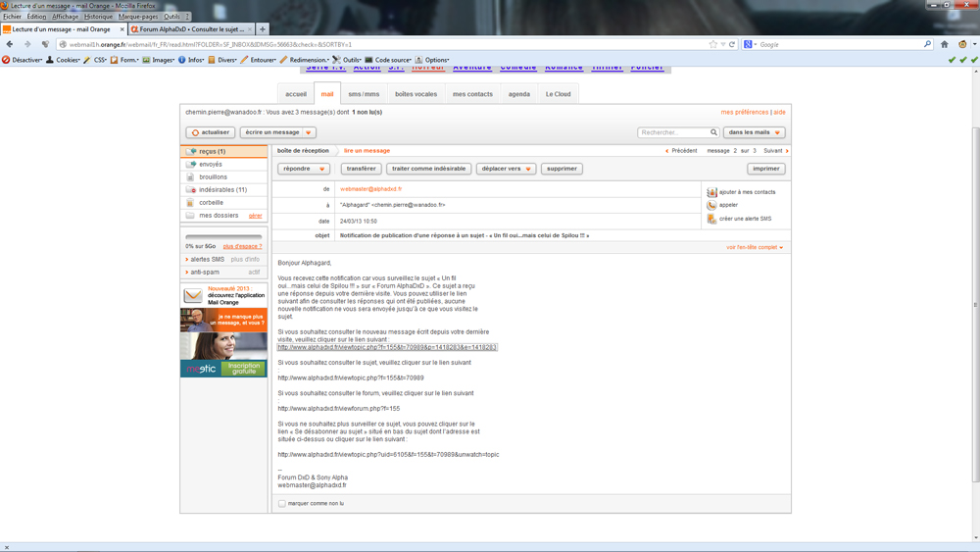
Task: Click the envoyés folder icon
Action: pyautogui.click(x=191, y=165)
